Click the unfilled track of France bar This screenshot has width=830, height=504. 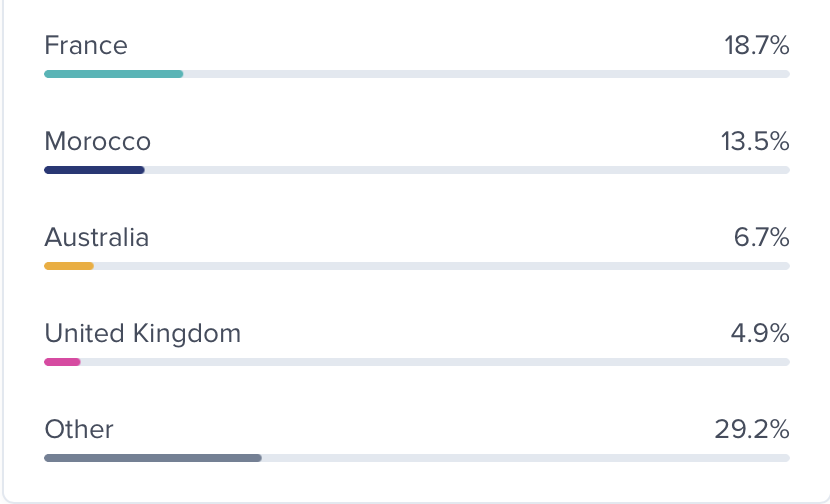486,74
